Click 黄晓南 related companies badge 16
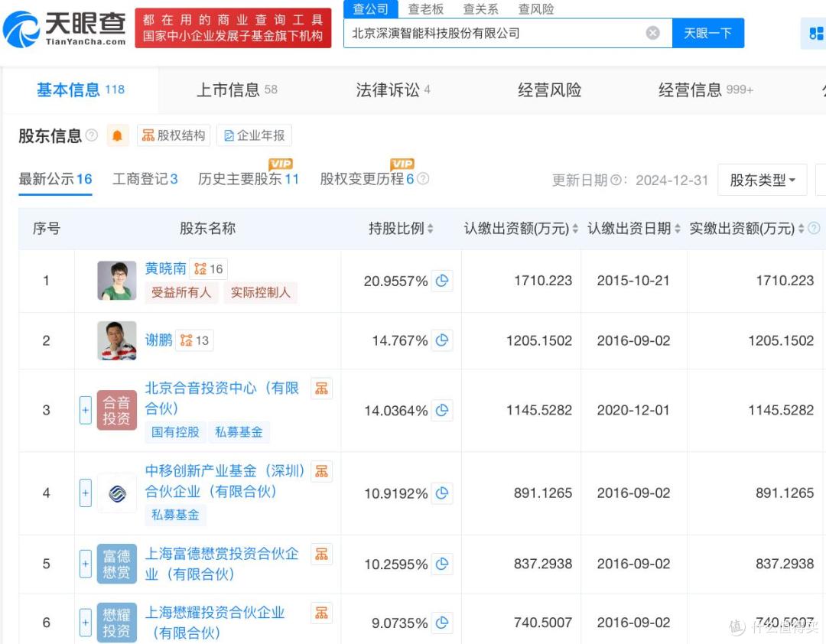 (x=209, y=268)
